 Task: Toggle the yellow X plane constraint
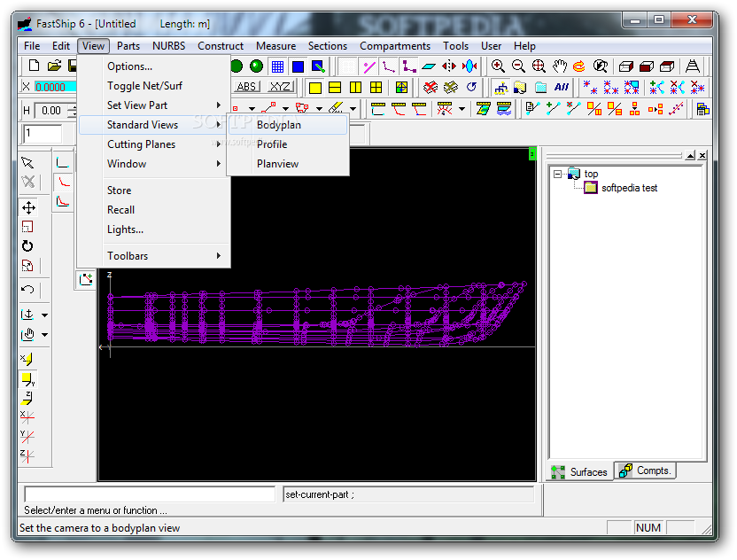tap(27, 359)
